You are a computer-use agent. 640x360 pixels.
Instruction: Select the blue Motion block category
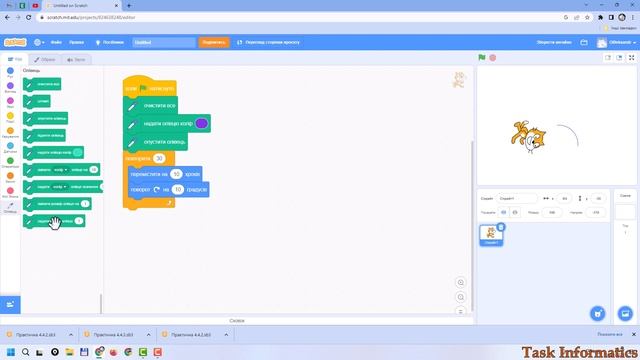tap(10, 73)
